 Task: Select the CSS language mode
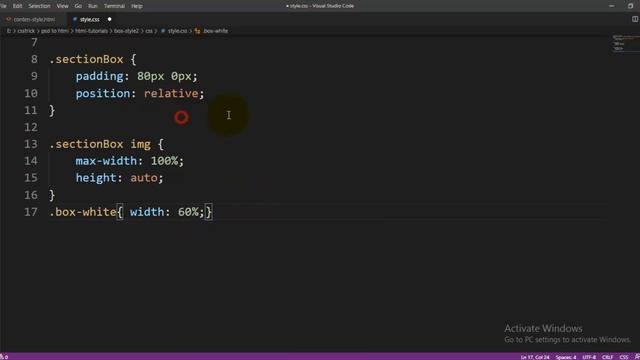pyautogui.click(x=624, y=357)
